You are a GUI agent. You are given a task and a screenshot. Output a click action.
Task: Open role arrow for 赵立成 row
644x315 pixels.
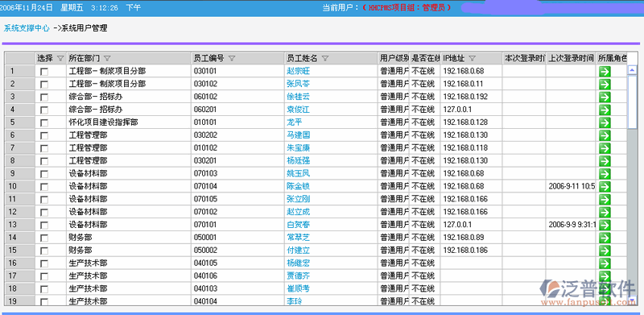(x=605, y=212)
